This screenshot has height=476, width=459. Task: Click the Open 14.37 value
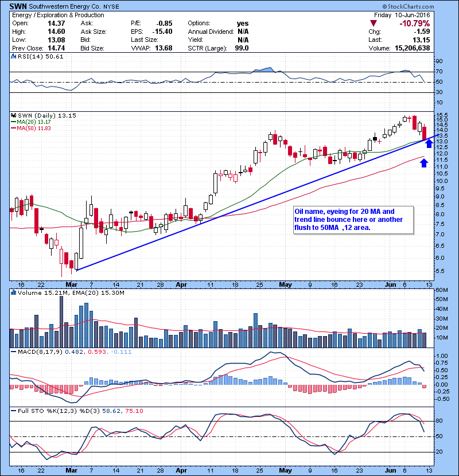coord(56,24)
